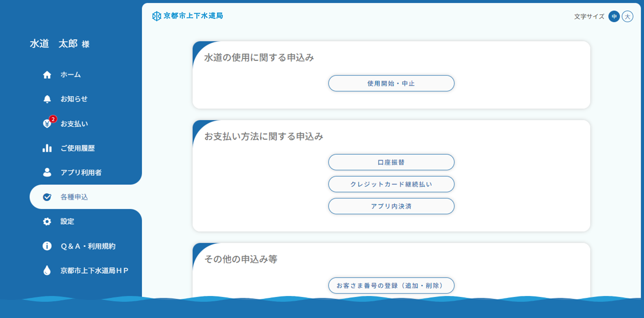Viewport: 644px width, 318px height.
Task: Click the bell notification icon
Action: click(47, 99)
